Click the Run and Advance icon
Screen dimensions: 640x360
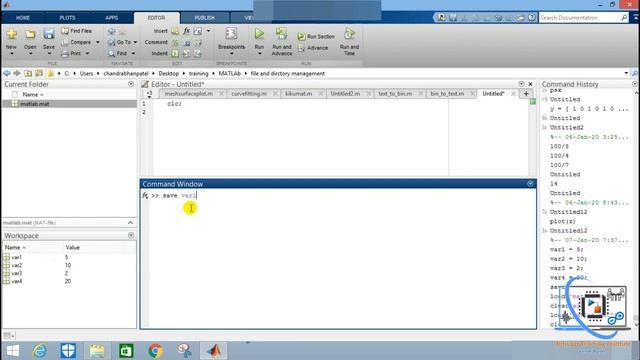tap(282, 34)
